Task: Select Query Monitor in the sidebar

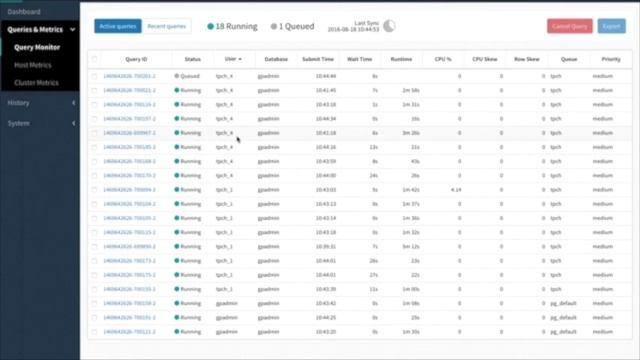Action: tap(37, 47)
